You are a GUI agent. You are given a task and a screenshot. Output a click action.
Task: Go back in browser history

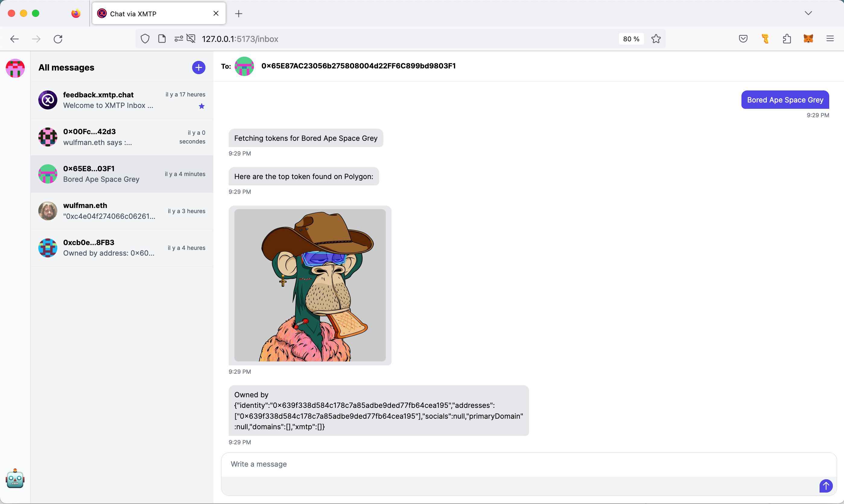(x=14, y=39)
